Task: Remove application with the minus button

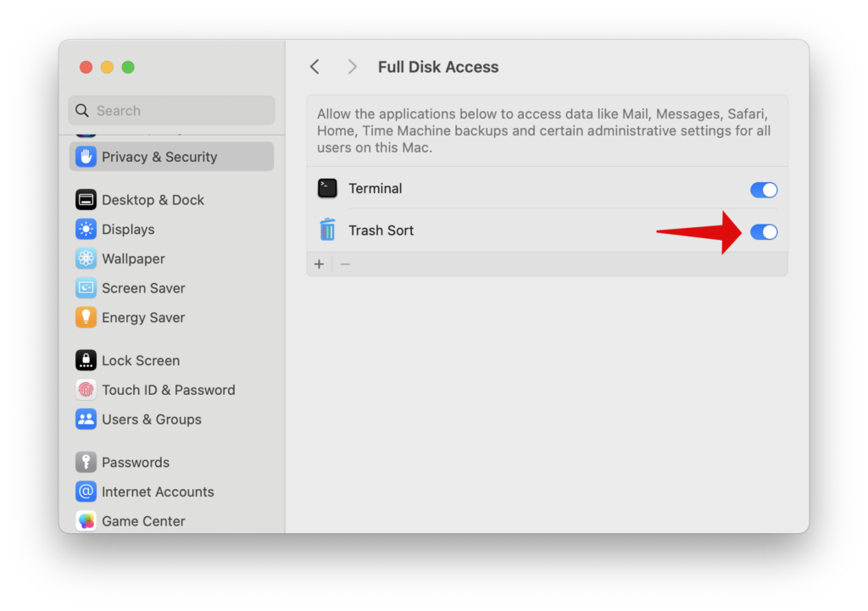Action: pyautogui.click(x=346, y=264)
